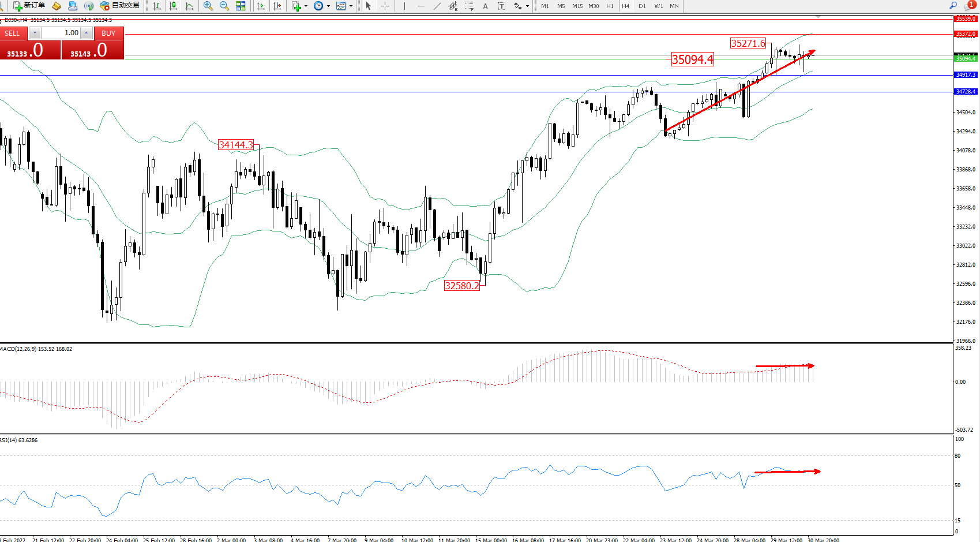This screenshot has width=980, height=542.
Task: Toggle the chart auto scroll button
Action: pyautogui.click(x=261, y=6)
